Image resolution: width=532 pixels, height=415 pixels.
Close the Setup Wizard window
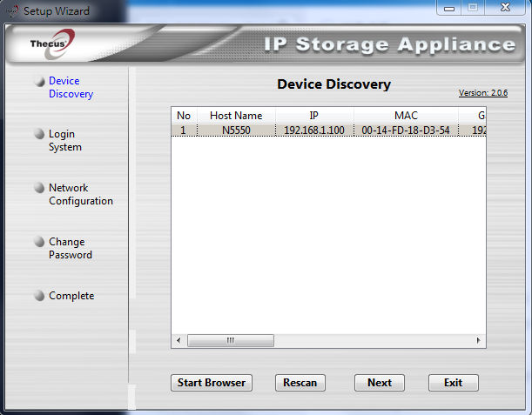coord(505,8)
